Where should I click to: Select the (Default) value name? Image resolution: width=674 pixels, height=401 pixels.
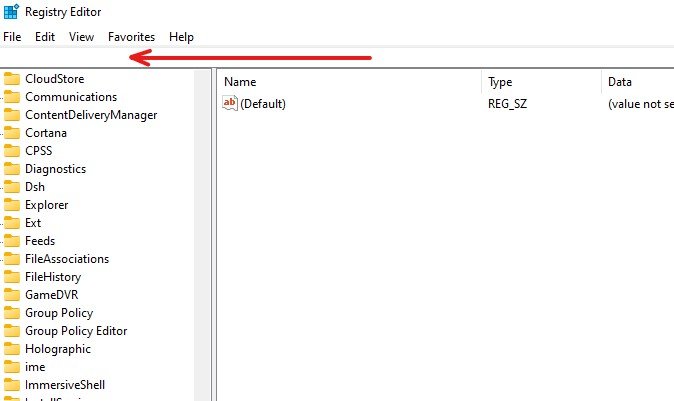point(263,104)
